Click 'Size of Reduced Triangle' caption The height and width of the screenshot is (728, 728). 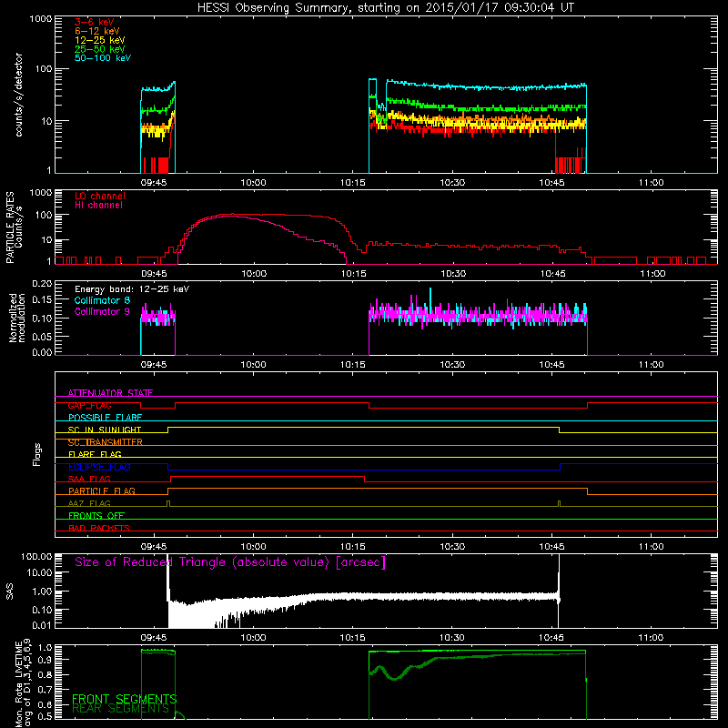(230, 562)
